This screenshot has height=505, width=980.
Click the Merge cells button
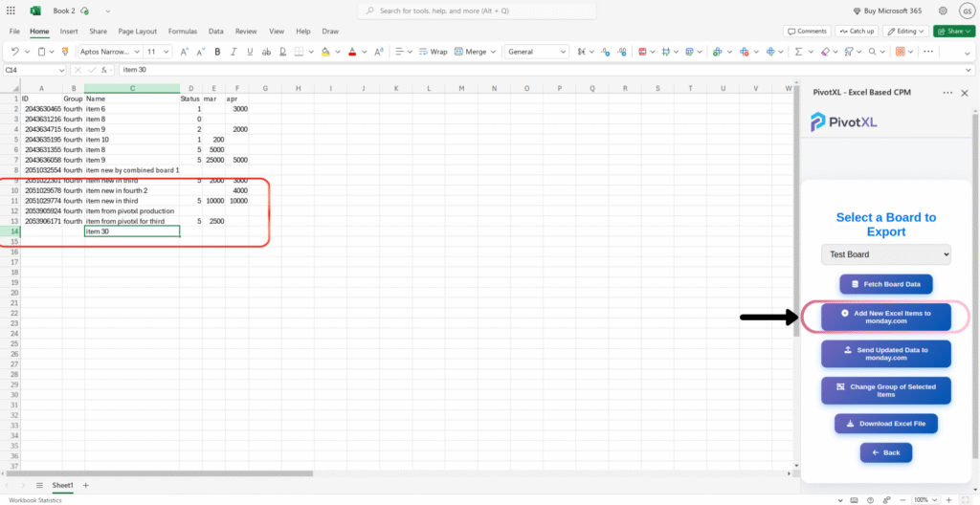tap(471, 52)
